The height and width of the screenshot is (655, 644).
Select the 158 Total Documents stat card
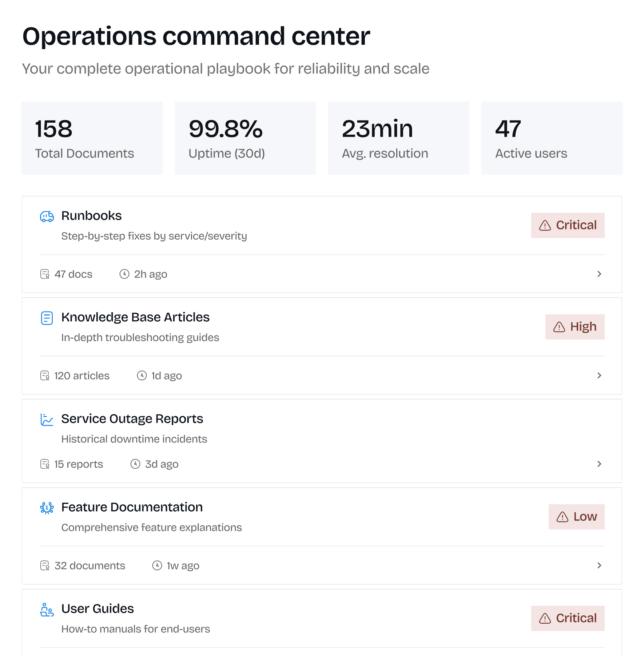(92, 138)
